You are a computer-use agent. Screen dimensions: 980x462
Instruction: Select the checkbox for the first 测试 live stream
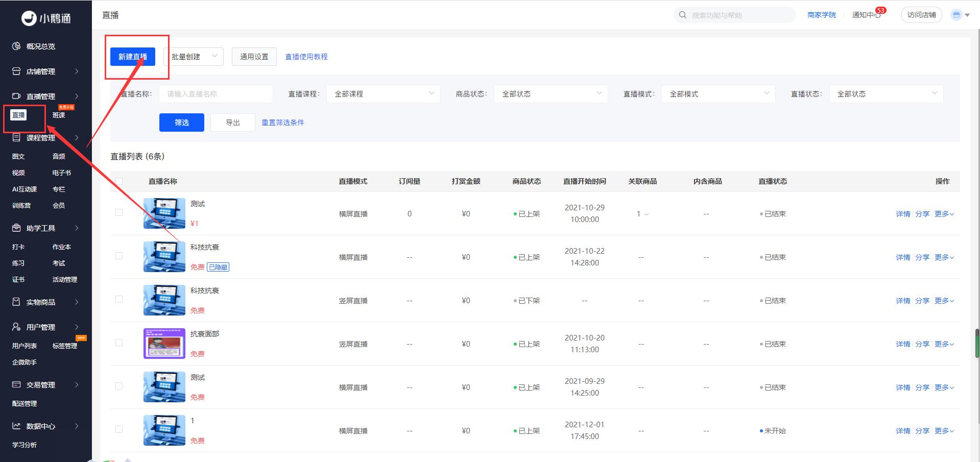click(x=119, y=212)
